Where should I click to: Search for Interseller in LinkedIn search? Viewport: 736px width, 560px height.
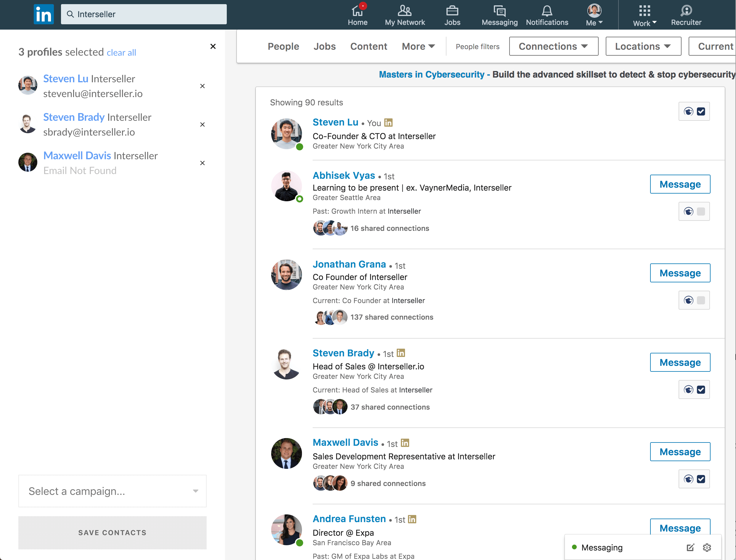(x=144, y=15)
